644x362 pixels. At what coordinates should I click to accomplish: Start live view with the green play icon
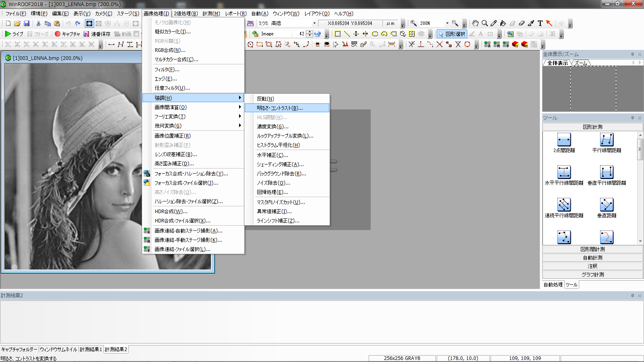tap(8, 34)
